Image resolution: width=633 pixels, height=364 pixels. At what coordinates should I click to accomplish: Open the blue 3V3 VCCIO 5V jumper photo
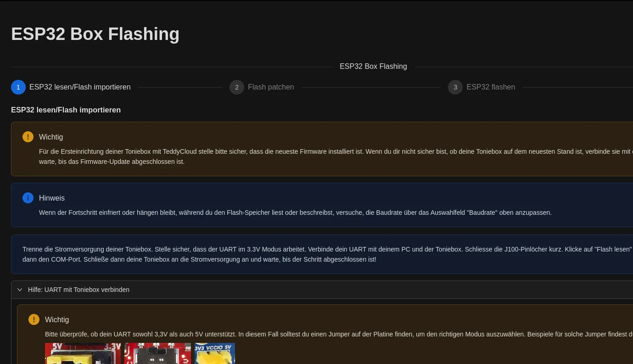coord(215,353)
